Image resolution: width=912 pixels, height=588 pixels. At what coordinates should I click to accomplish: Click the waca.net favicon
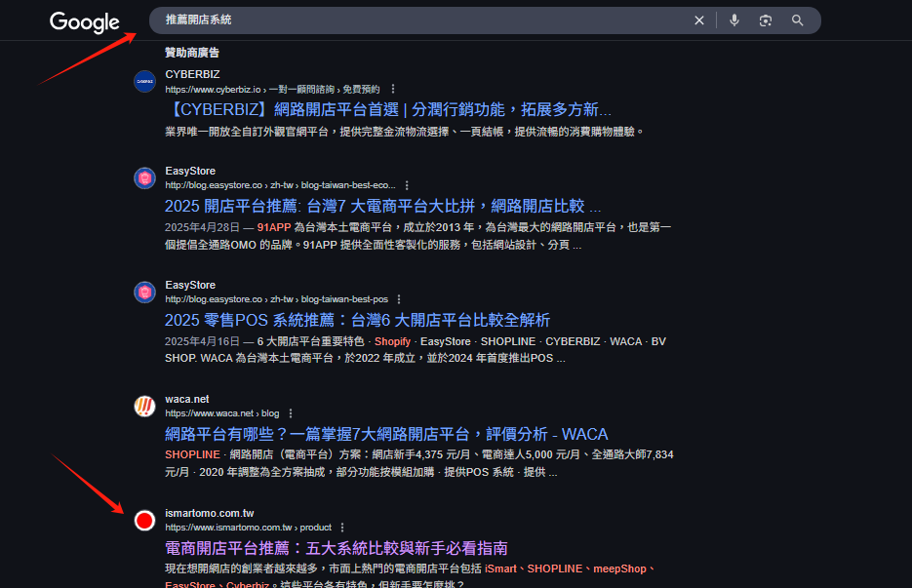pyautogui.click(x=144, y=406)
